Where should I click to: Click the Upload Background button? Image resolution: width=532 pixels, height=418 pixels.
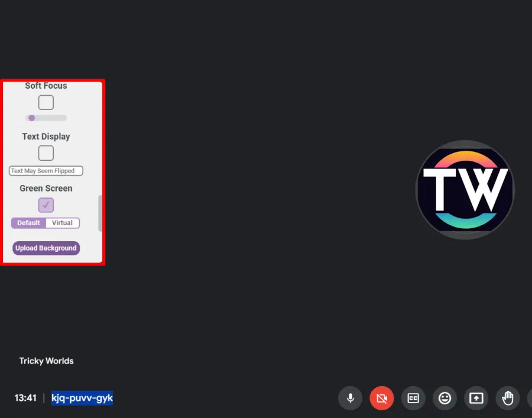(x=46, y=248)
